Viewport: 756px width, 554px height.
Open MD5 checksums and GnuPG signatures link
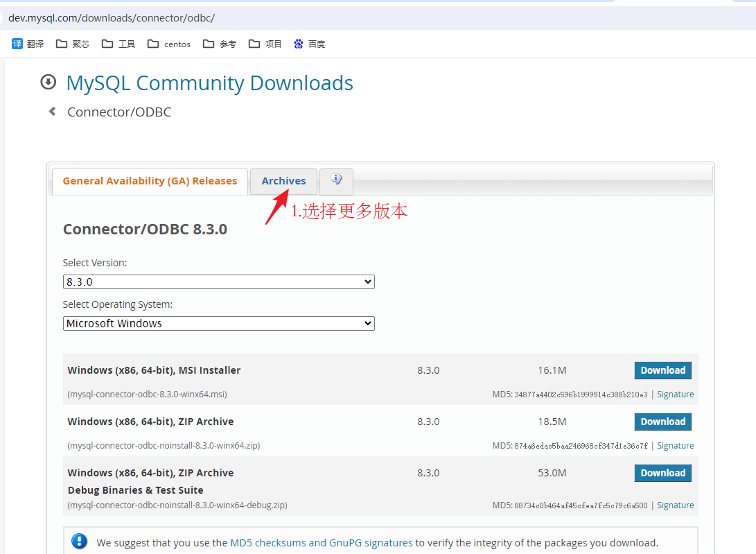click(x=322, y=543)
